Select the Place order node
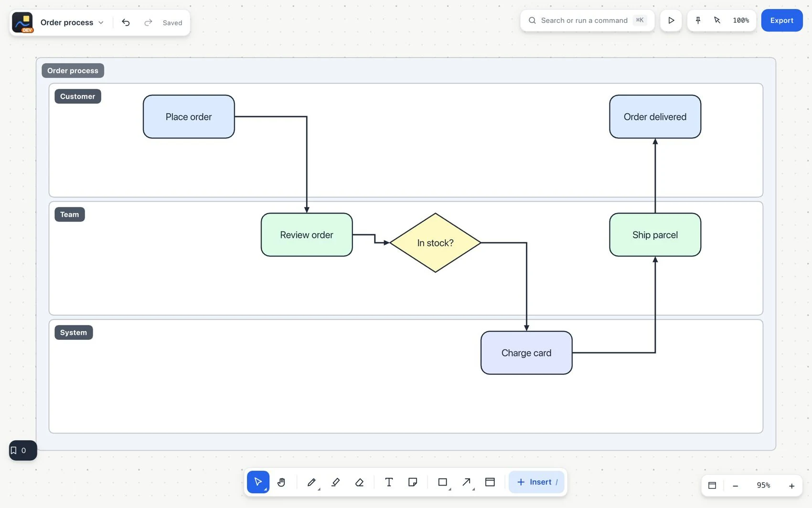This screenshot has width=812, height=508. (x=189, y=117)
